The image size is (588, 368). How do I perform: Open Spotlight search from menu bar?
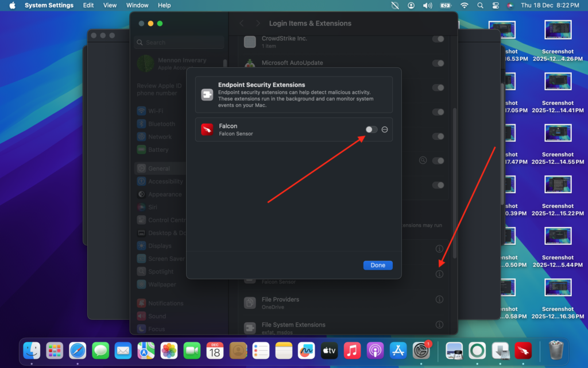(x=480, y=5)
